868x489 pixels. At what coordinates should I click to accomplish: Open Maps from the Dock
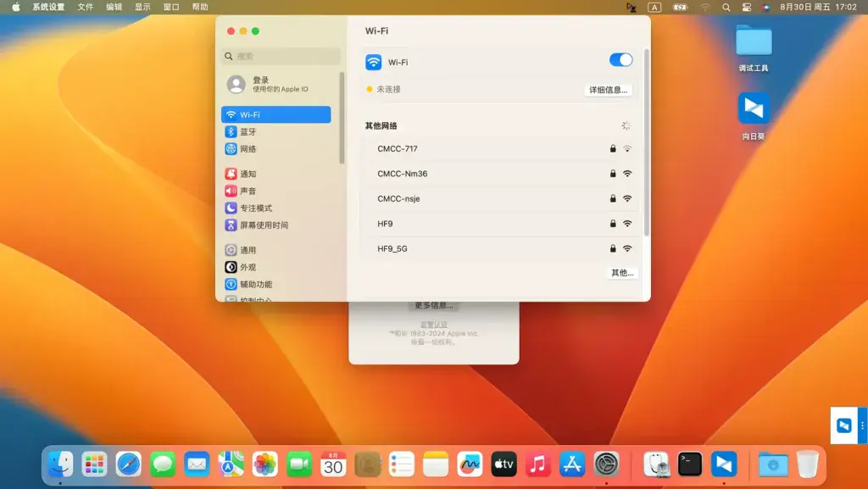tap(231, 464)
